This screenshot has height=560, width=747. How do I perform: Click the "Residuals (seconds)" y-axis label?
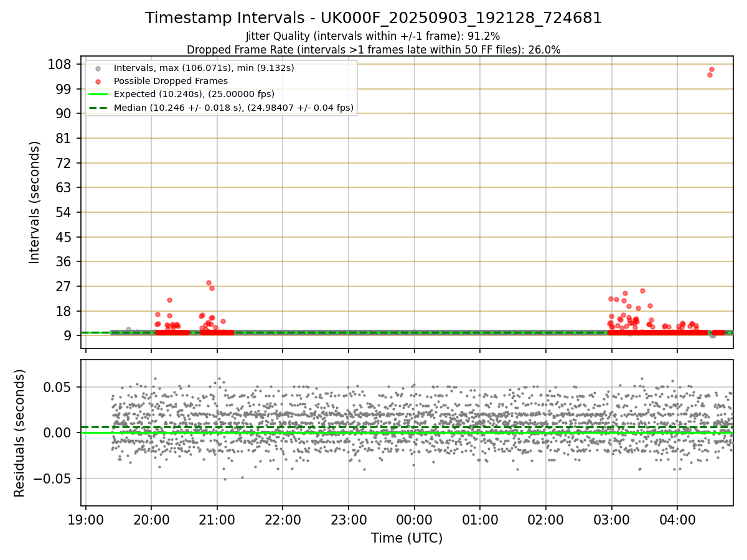pos(20,433)
